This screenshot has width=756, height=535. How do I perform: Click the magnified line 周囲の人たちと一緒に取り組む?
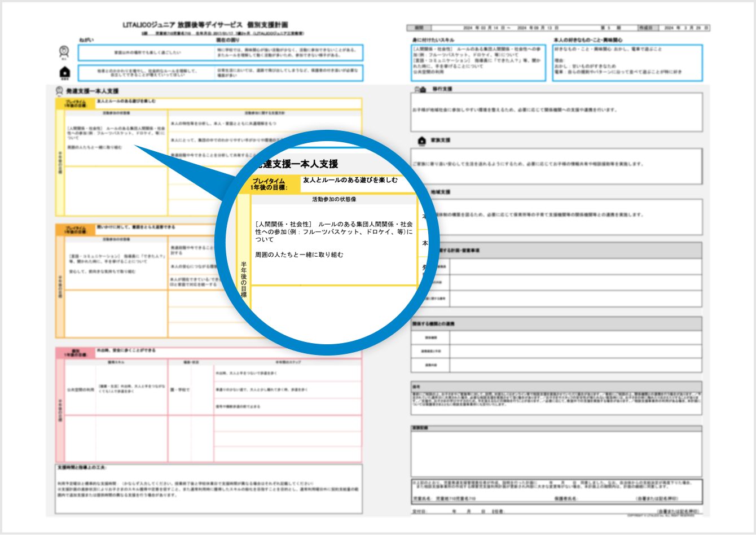(x=299, y=255)
